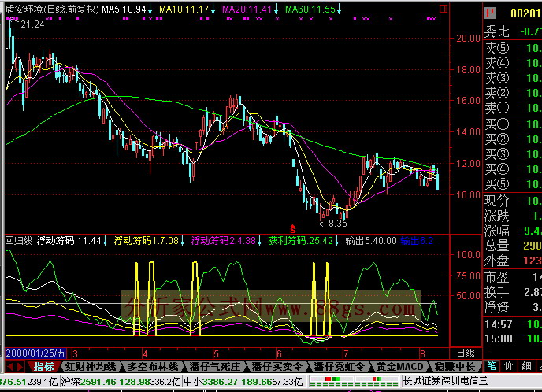Click the 日线 period label below chart
Screen dimensions: 542x392
coord(466,353)
